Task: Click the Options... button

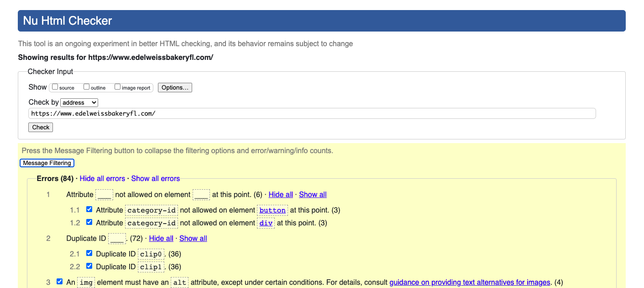Action: click(175, 87)
